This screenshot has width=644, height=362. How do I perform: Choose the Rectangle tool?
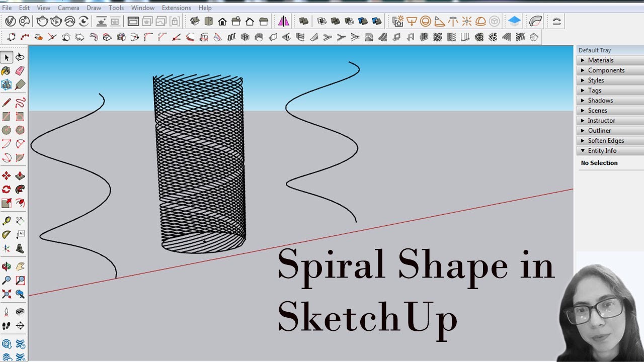(x=7, y=117)
